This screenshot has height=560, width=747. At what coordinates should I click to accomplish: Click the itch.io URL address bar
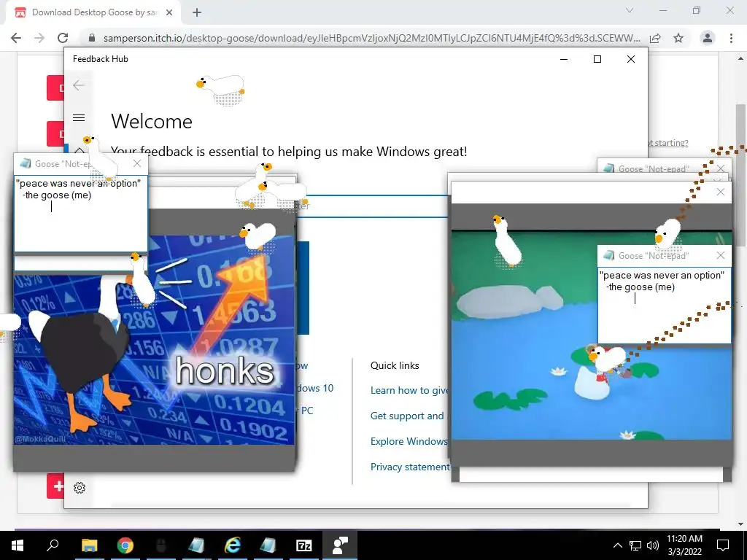click(371, 38)
